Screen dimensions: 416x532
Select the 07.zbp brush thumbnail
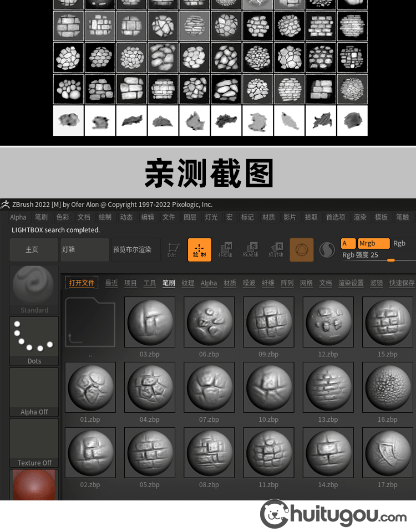point(209,387)
